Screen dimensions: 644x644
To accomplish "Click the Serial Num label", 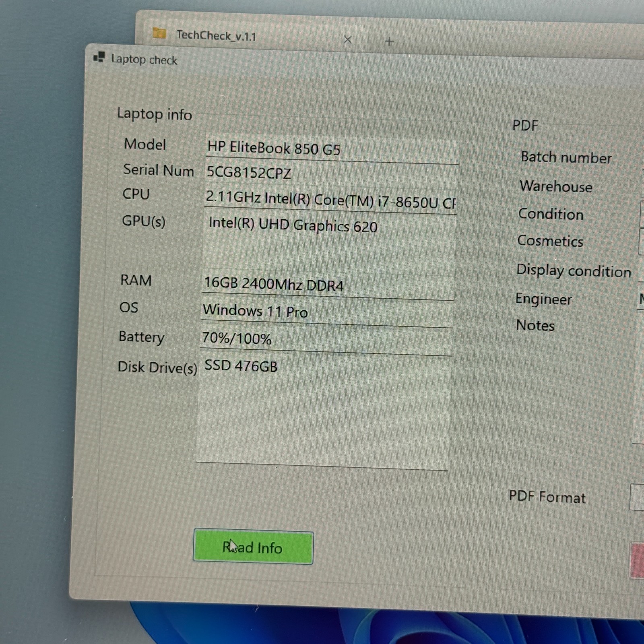I will pyautogui.click(x=159, y=170).
